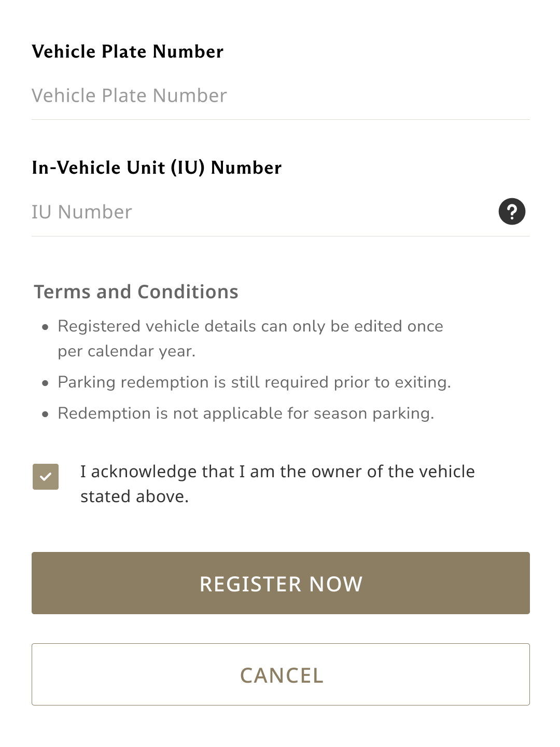
Task: Click into the IU Number text field
Action: 259,212
